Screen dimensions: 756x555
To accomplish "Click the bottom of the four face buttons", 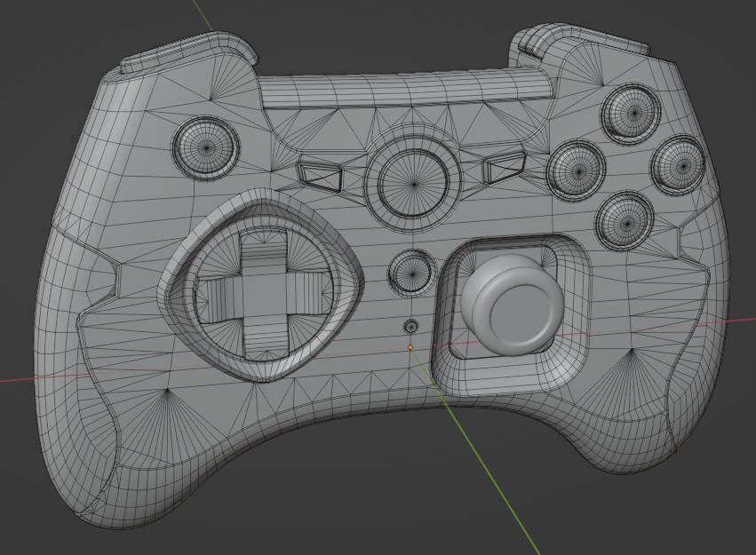I will click(x=625, y=221).
